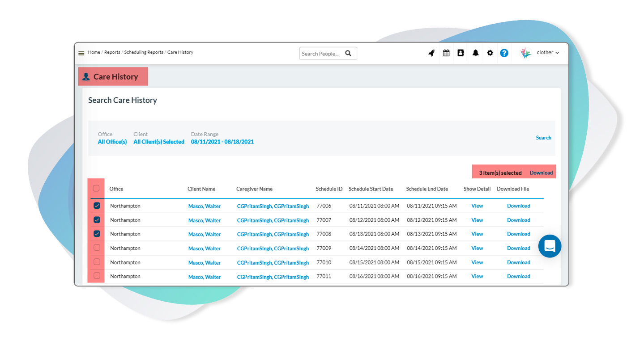The image size is (644, 337).
Task: Go to Scheduling Reports breadcrumb
Action: click(x=144, y=52)
